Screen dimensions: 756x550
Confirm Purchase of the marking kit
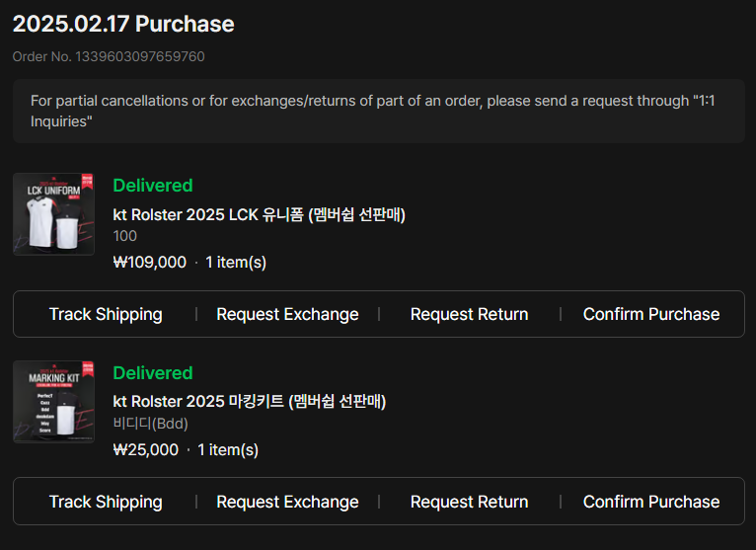[651, 502]
